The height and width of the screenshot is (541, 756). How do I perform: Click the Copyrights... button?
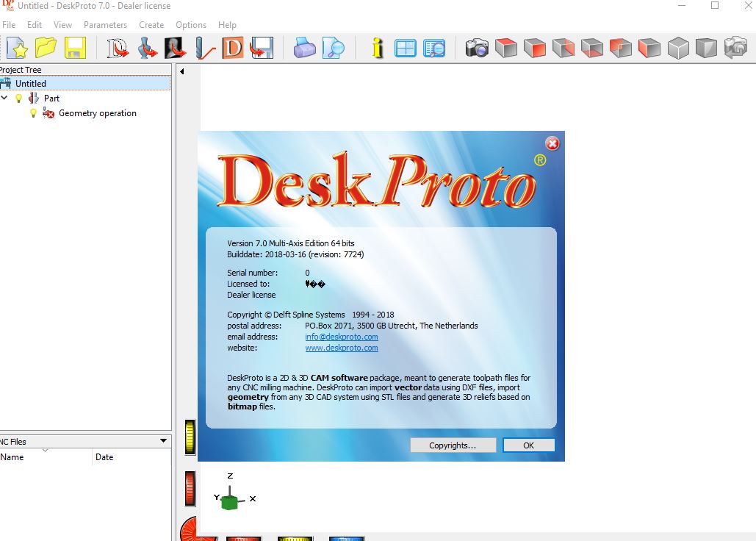[452, 445]
